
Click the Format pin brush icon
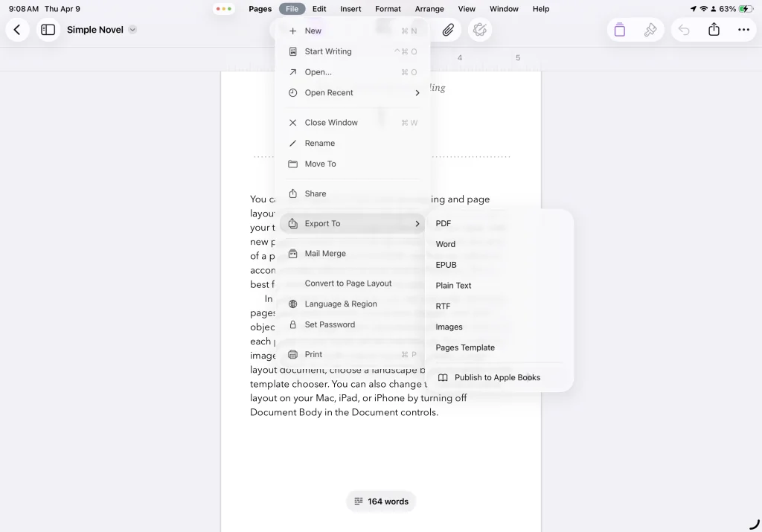tap(650, 30)
